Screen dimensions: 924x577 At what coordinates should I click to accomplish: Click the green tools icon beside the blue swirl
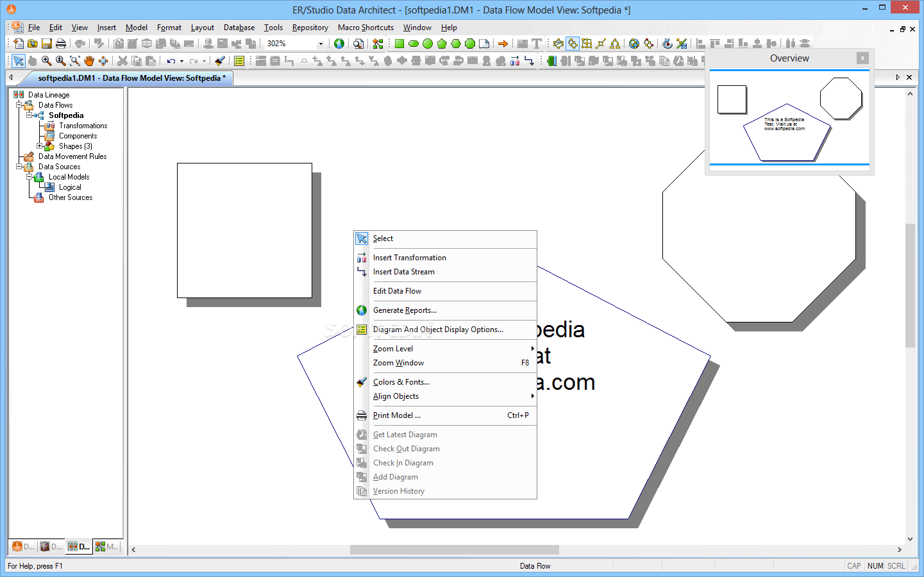coord(682,44)
